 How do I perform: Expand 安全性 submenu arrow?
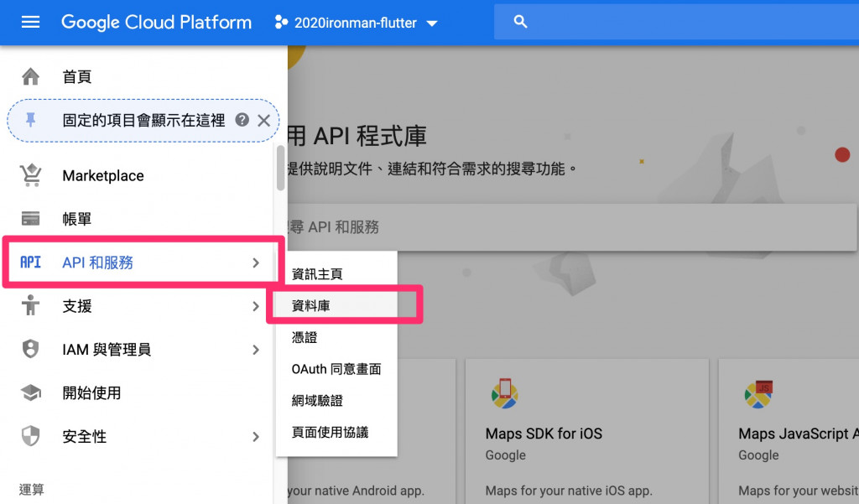[x=256, y=437]
